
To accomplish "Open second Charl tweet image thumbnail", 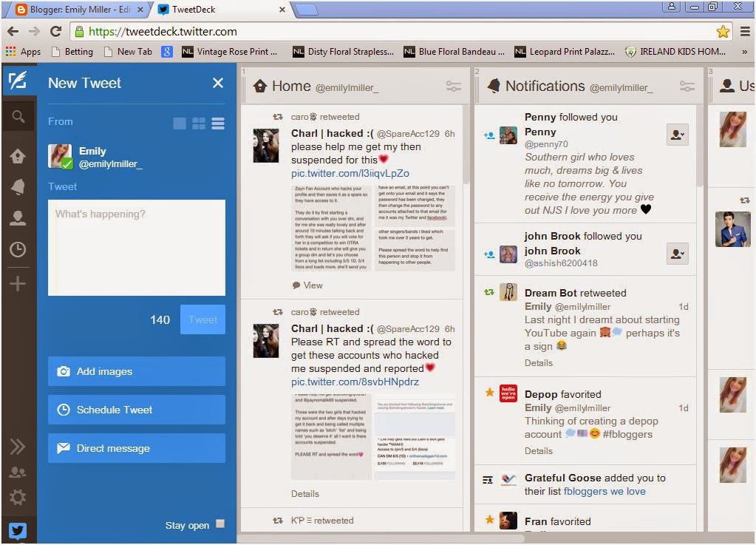I will click(x=373, y=436).
